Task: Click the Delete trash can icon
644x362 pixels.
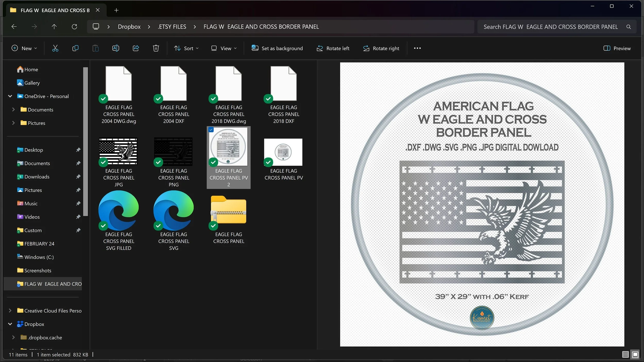Action: (156, 48)
